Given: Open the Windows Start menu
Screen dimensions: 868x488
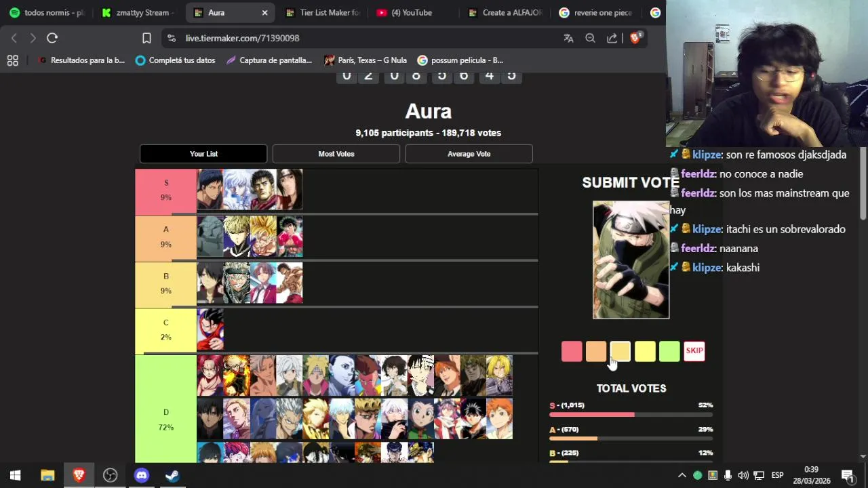Looking at the screenshot, I should coord(16,475).
